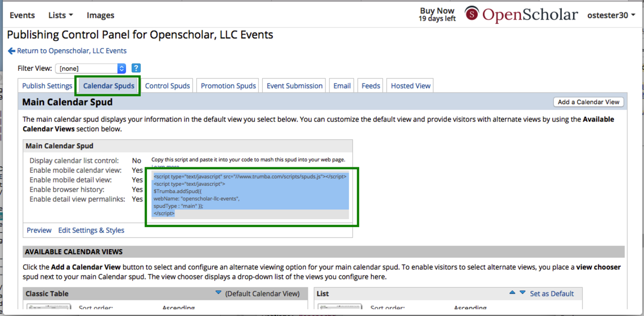The image size is (644, 316).
Task: Click Set as Default for List view
Action: [551, 293]
